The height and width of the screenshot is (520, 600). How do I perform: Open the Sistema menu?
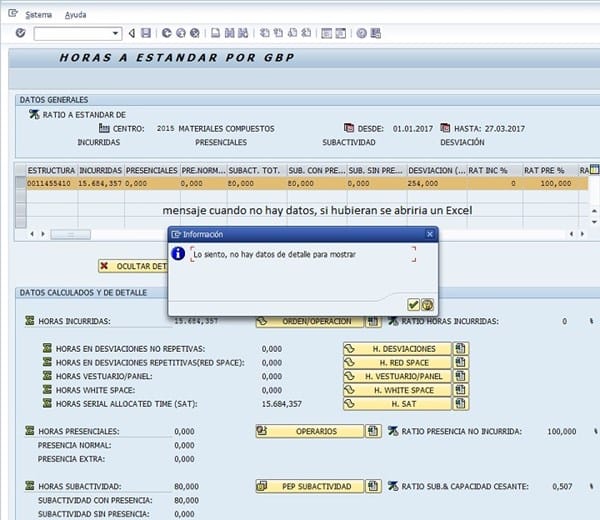tap(39, 15)
